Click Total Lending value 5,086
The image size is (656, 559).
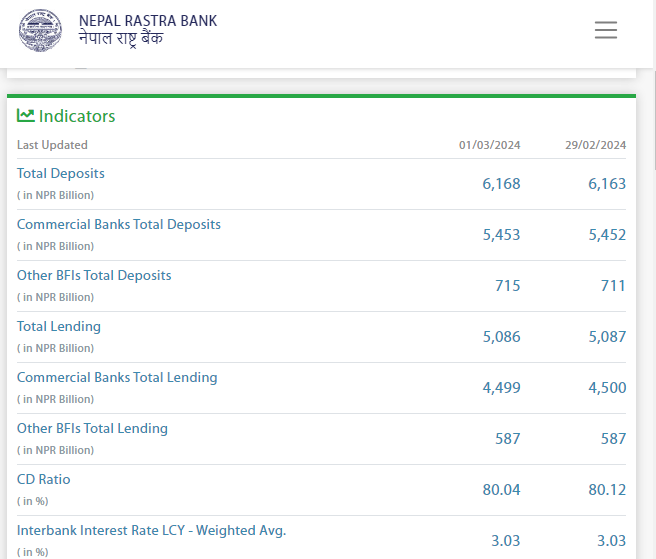(501, 337)
